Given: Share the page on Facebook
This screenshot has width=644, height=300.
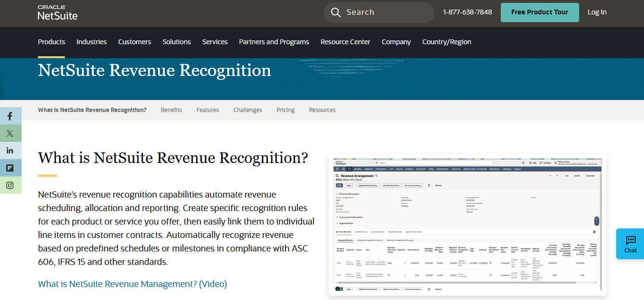Looking at the screenshot, I should point(10,115).
